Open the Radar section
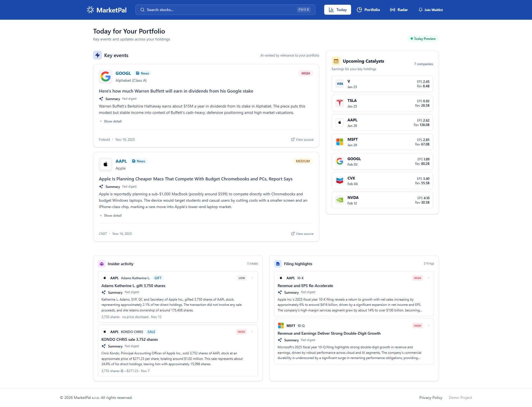The width and height of the screenshot is (532, 407). pos(399,10)
